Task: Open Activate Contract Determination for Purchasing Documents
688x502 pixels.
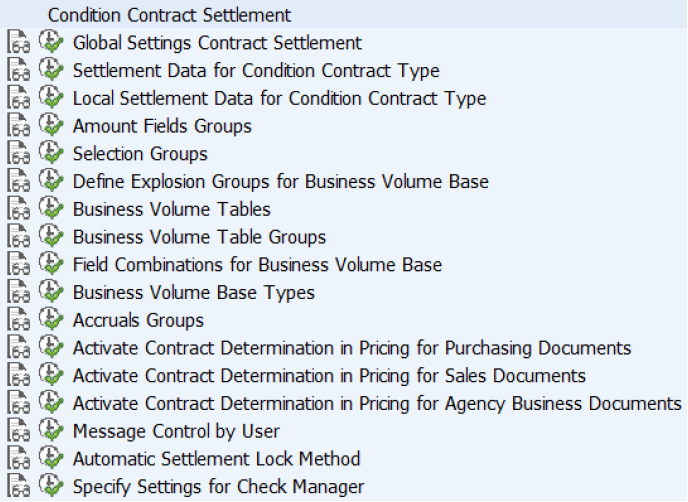Action: click(x=352, y=348)
